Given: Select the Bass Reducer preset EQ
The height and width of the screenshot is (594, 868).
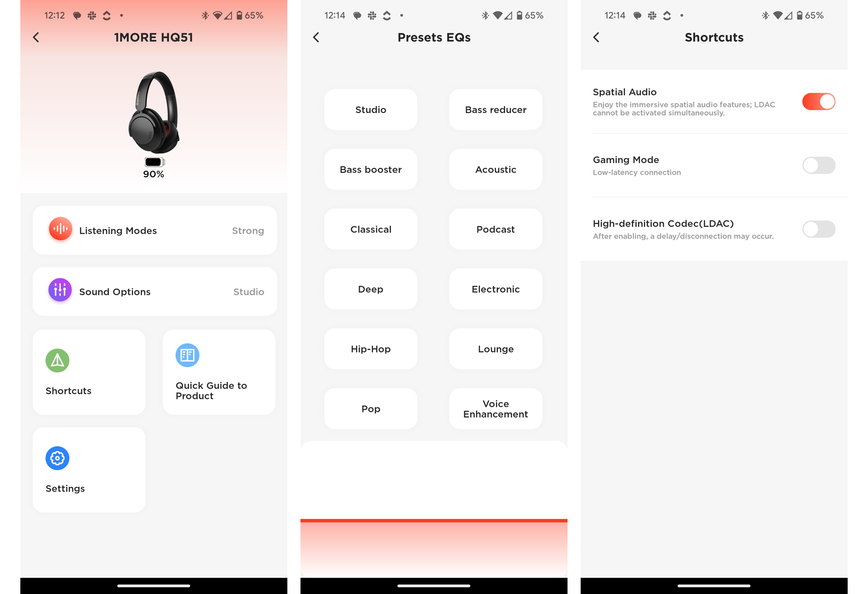Looking at the screenshot, I should point(495,110).
